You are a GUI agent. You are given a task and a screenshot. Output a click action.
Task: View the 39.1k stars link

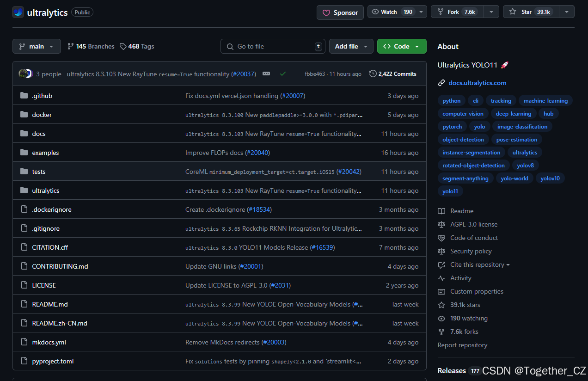click(x=459, y=305)
